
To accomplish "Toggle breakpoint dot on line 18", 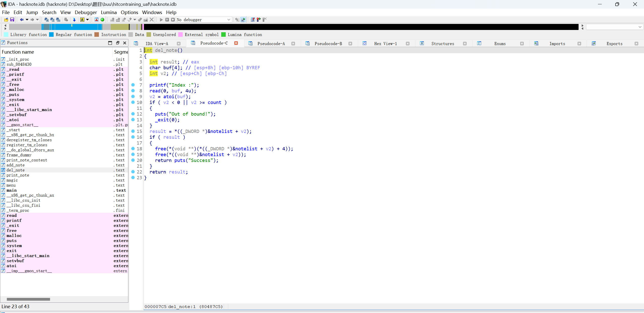I will (133, 149).
